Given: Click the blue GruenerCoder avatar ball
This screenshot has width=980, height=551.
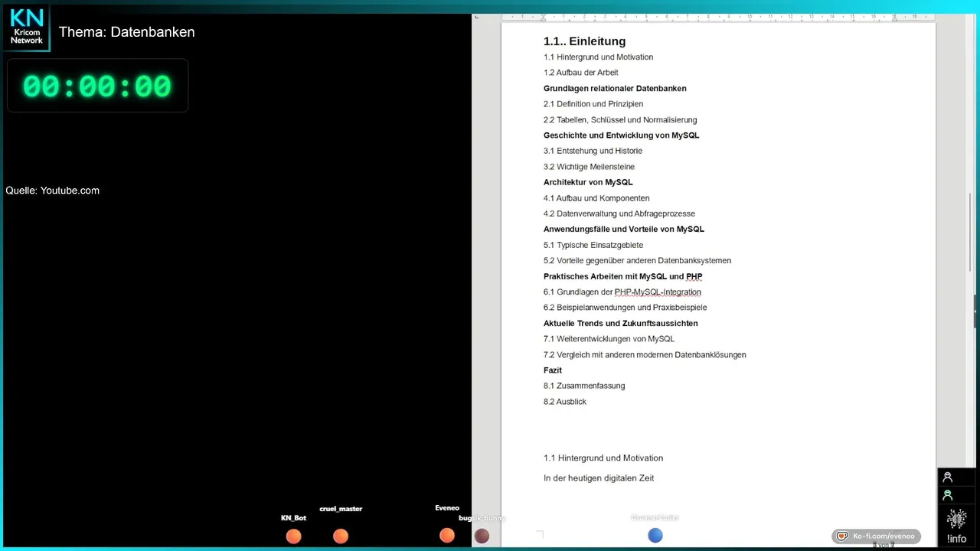Looking at the screenshot, I should [x=655, y=536].
